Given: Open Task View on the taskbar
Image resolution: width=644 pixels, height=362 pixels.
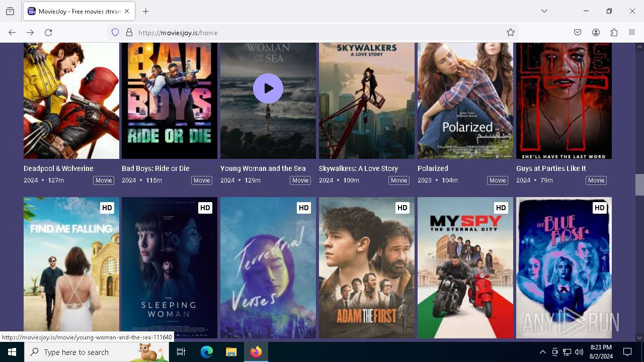Looking at the screenshot, I should click(x=181, y=352).
